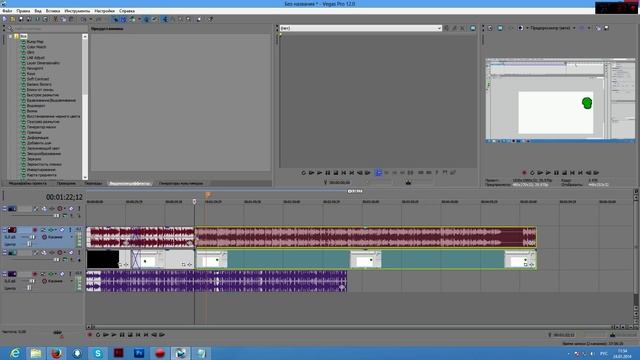Image resolution: width=640 pixels, height=360 pixels.
Task: Mute the top video track
Action: point(71,209)
